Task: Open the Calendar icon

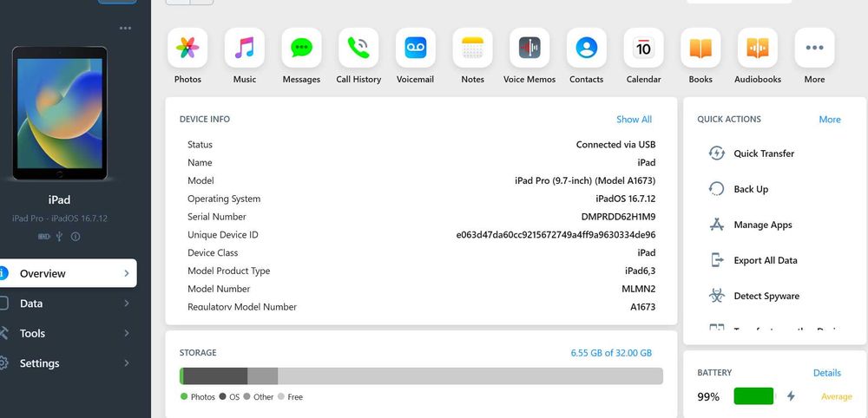Action: pos(644,48)
